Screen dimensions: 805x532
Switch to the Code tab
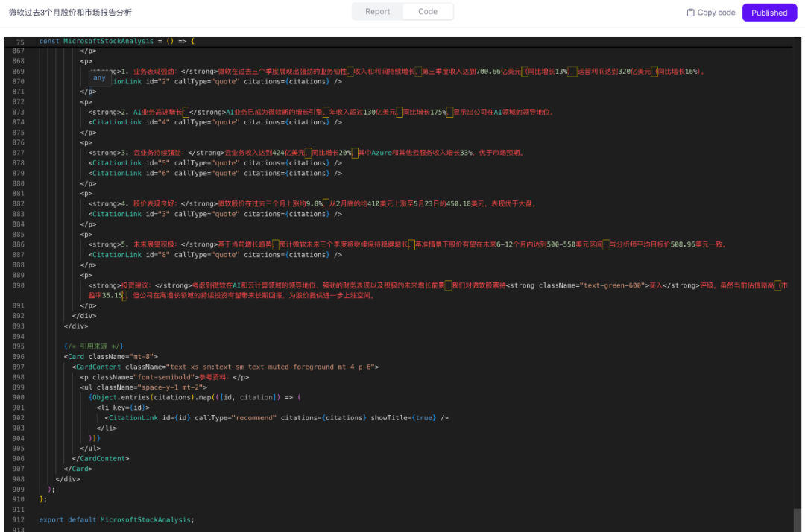pos(427,12)
